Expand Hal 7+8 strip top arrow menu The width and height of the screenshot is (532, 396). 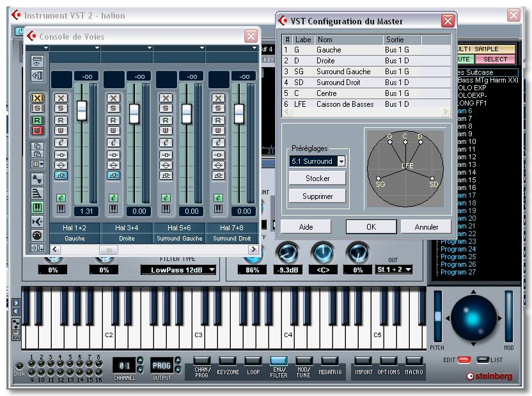[254, 48]
